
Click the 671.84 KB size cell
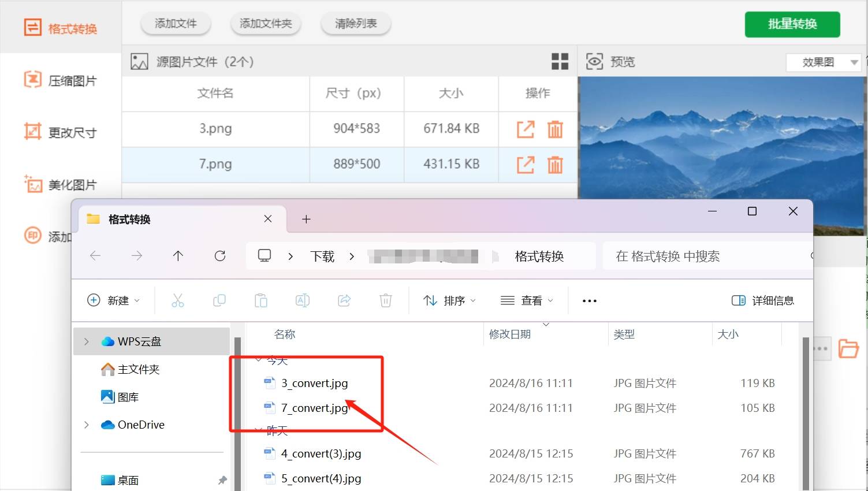pyautogui.click(x=451, y=128)
